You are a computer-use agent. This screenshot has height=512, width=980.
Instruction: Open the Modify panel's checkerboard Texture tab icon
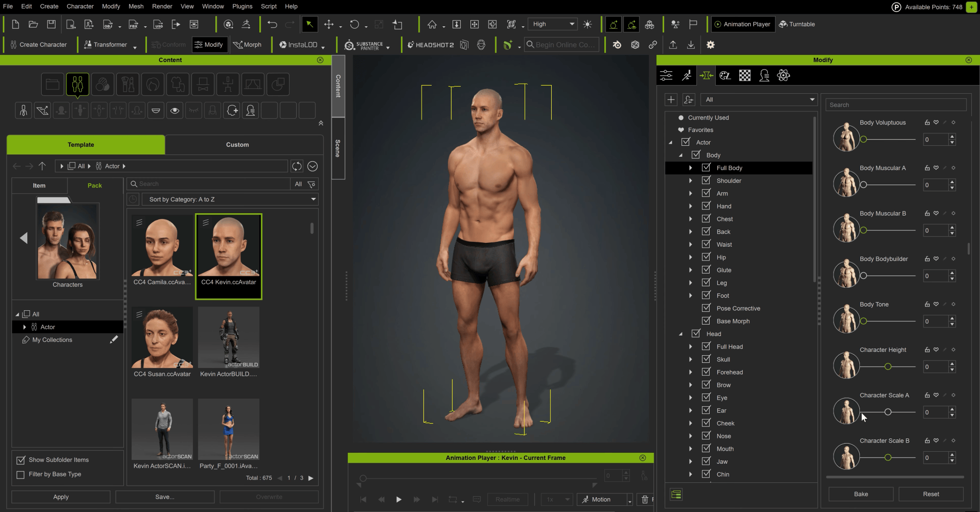745,75
